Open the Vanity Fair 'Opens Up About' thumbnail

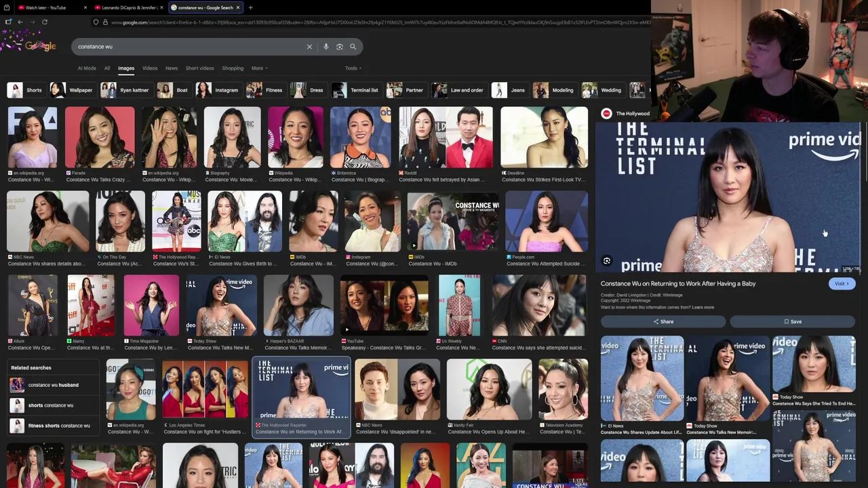[x=489, y=389]
